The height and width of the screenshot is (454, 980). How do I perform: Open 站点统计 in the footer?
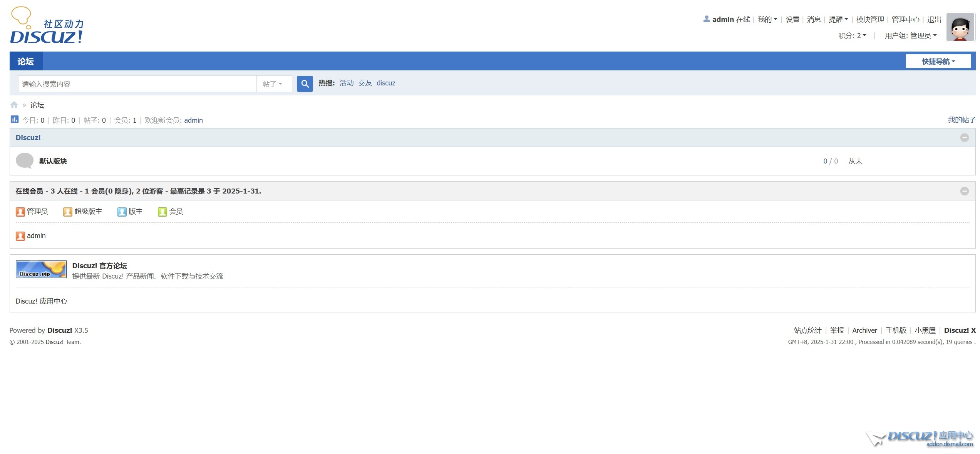tap(807, 330)
